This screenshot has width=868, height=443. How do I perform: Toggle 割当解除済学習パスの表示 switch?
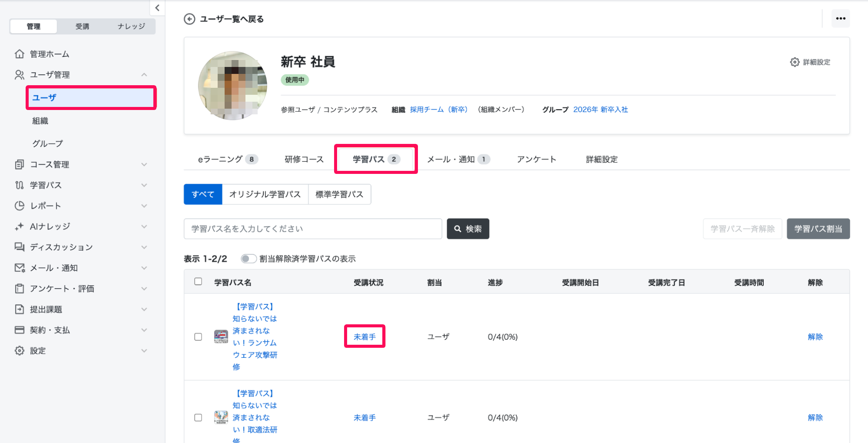tap(248, 259)
